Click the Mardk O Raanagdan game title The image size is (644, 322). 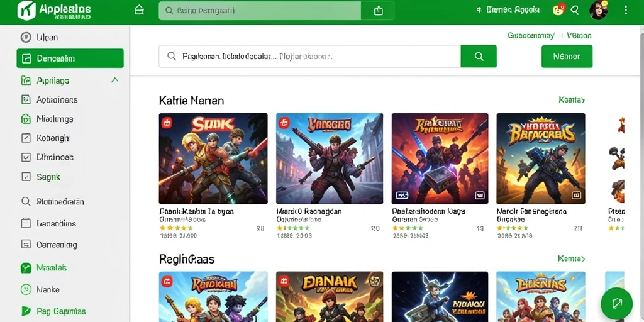tap(309, 211)
